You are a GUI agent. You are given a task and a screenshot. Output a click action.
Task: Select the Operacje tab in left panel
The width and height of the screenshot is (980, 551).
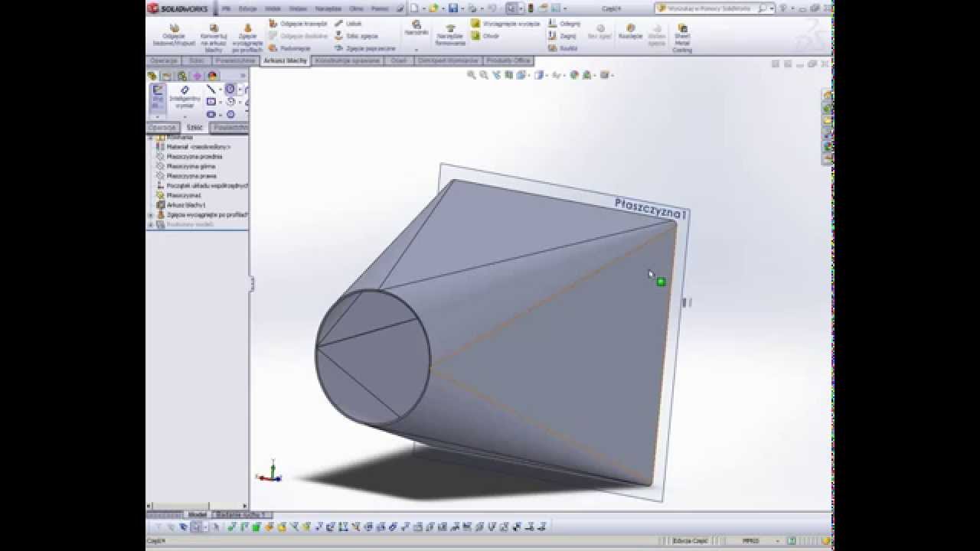(x=163, y=128)
